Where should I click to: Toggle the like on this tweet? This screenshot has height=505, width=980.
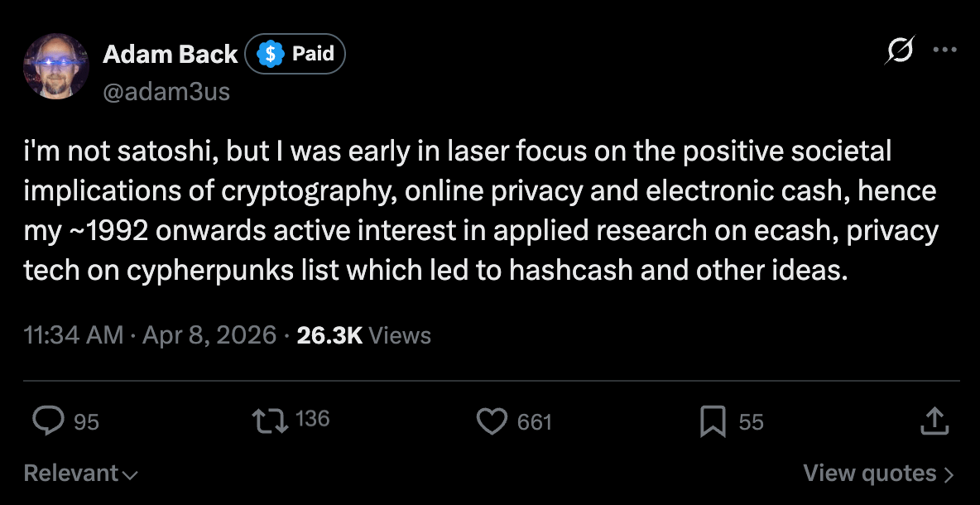coord(492,421)
